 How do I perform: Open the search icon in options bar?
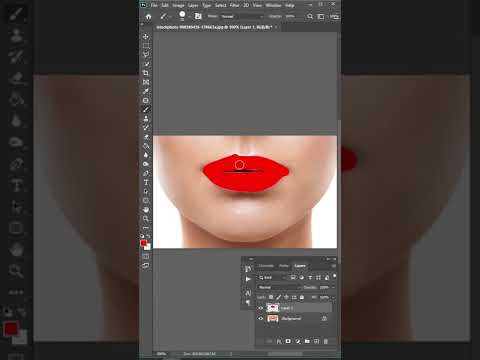310,16
